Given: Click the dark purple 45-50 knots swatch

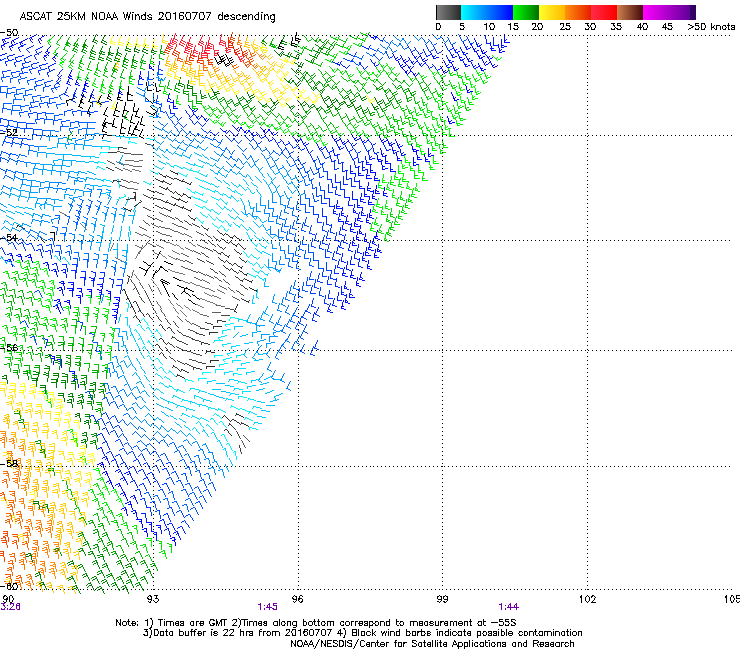Looking at the screenshot, I should pyautogui.click(x=682, y=12).
